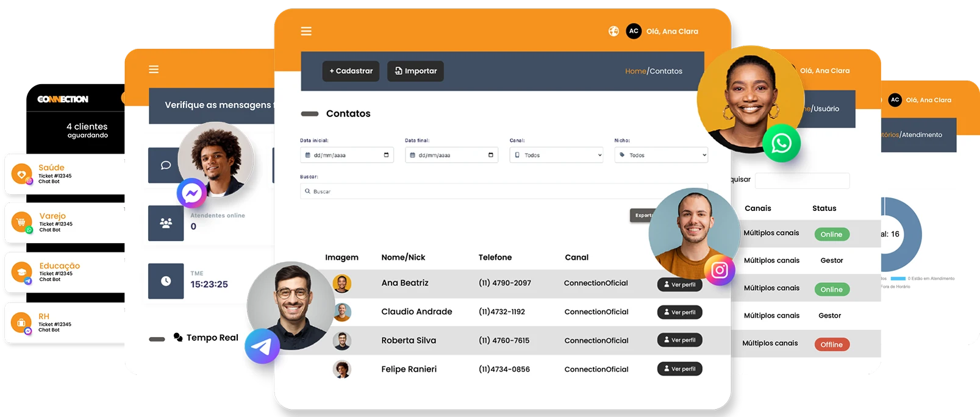Click the clock icon beside TME

[166, 281]
